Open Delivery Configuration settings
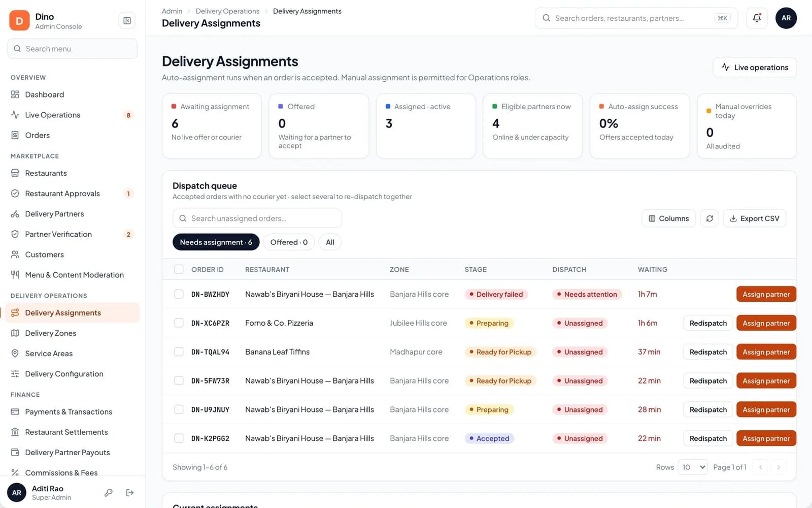This screenshot has width=812, height=508. pyautogui.click(x=72, y=374)
